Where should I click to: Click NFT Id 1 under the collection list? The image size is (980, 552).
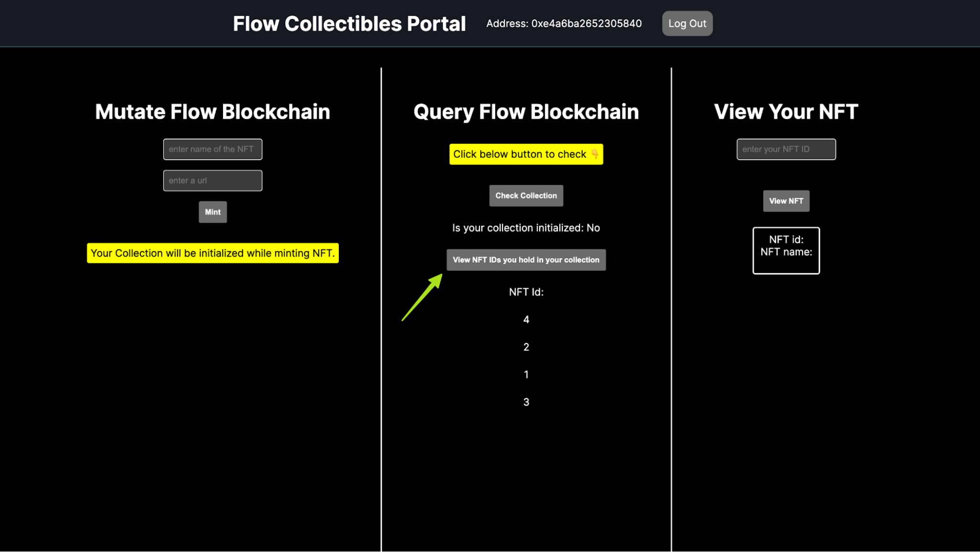click(x=526, y=374)
